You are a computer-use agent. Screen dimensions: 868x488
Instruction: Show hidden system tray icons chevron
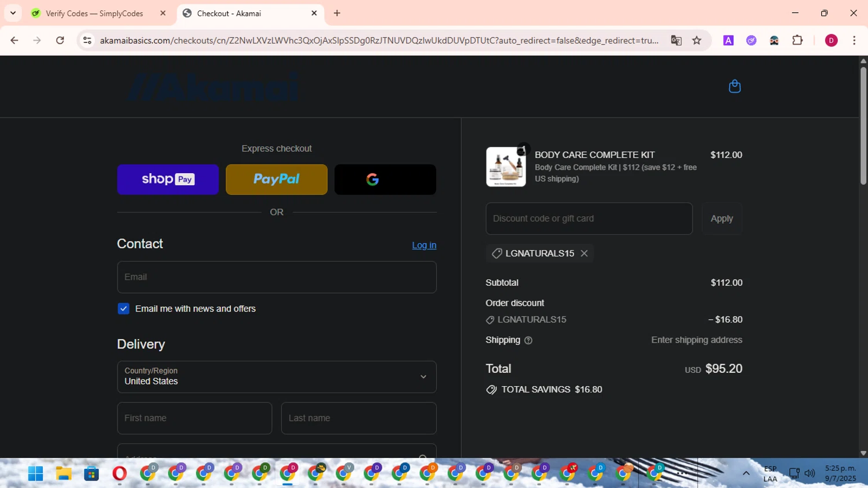click(x=746, y=474)
